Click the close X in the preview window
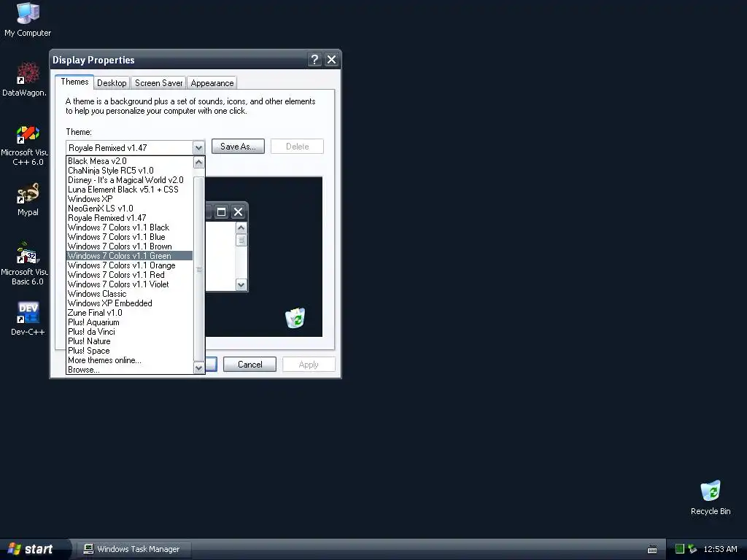Viewport: 747px width, 560px height. [239, 212]
